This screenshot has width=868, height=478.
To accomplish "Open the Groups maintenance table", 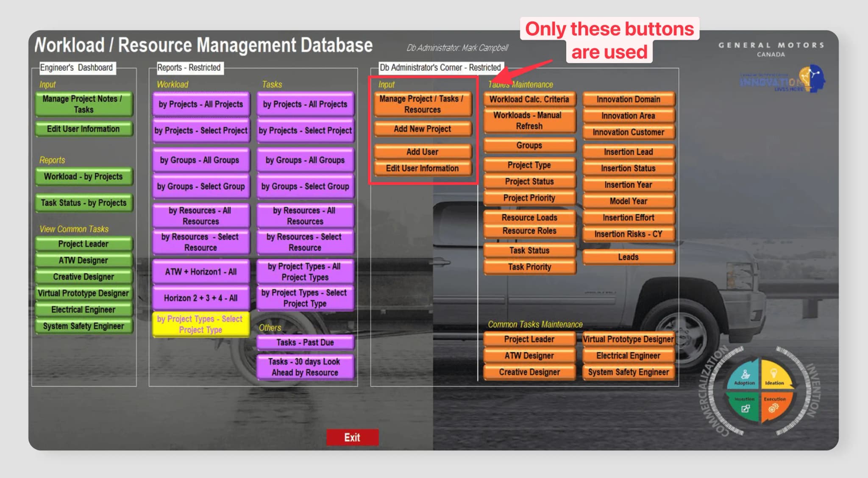I will pyautogui.click(x=529, y=145).
